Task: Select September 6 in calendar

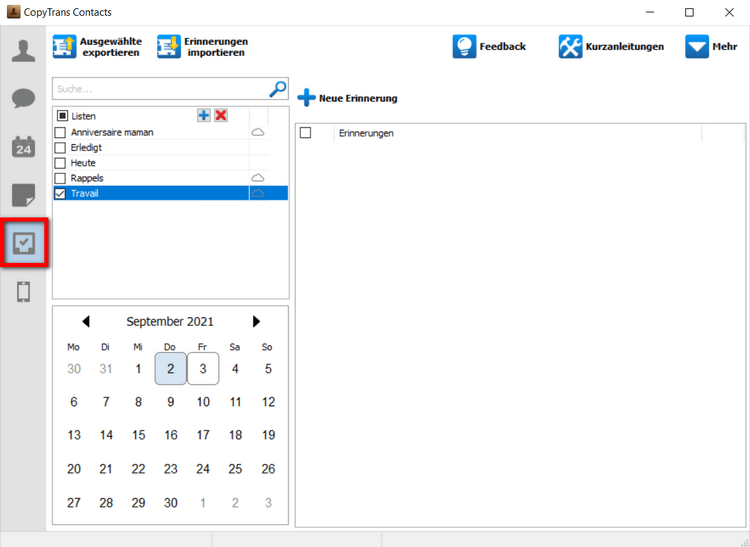Action: click(x=74, y=402)
